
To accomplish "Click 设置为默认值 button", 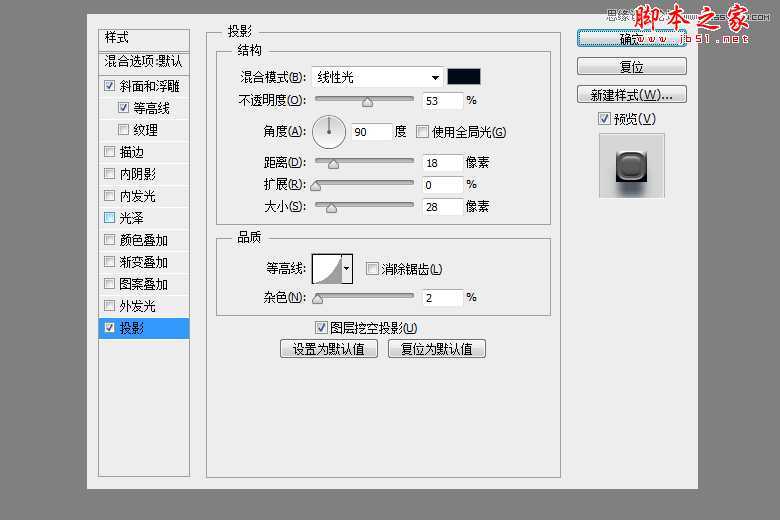I will tap(329, 349).
